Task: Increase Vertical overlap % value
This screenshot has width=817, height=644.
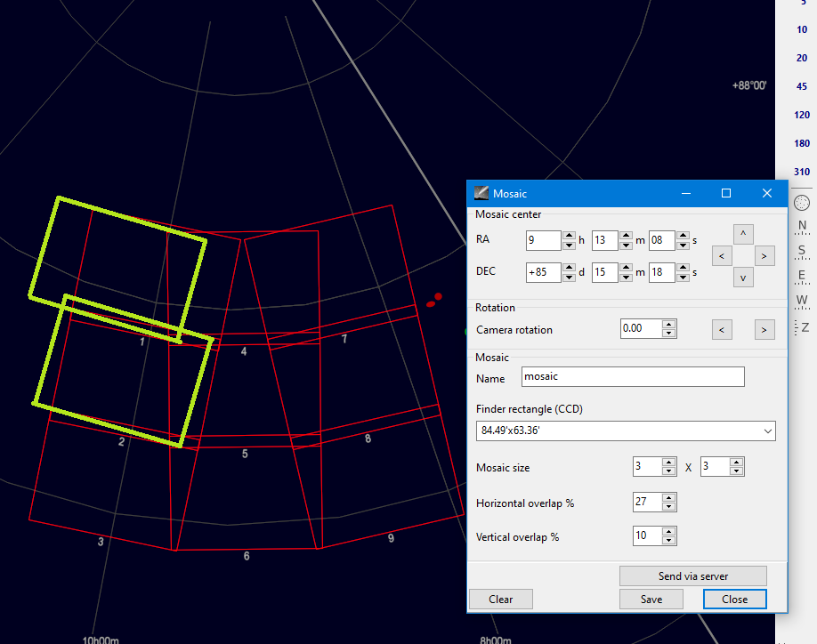Action: click(x=669, y=532)
